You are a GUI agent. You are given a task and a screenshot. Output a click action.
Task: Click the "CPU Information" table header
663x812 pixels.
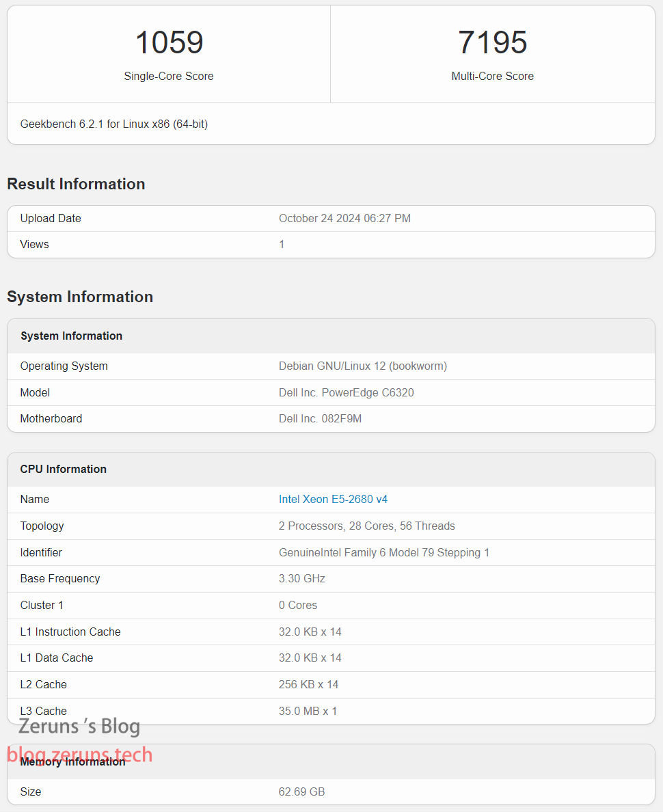pyautogui.click(x=64, y=470)
